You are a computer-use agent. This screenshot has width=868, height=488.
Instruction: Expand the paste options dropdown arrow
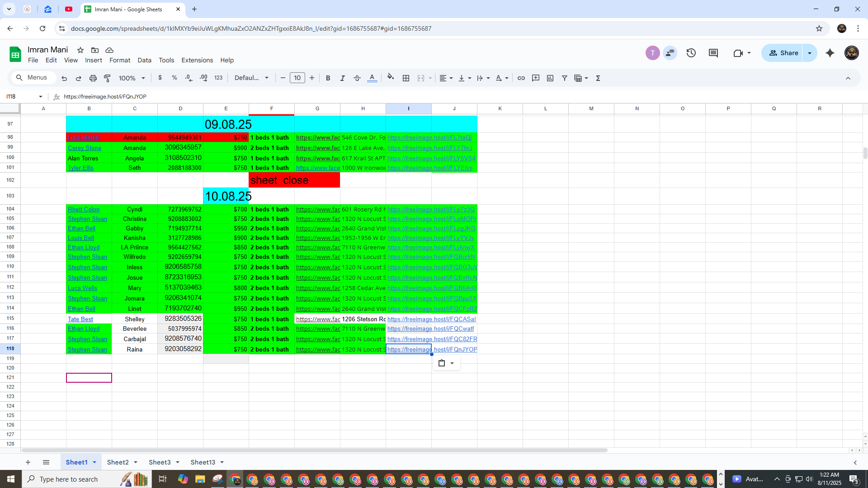coord(452,363)
